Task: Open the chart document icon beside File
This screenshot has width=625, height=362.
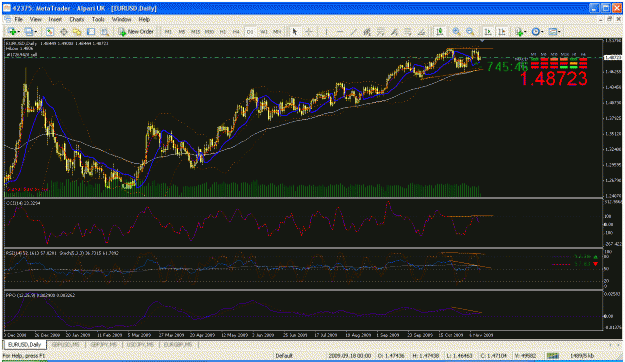Action: coord(7,19)
